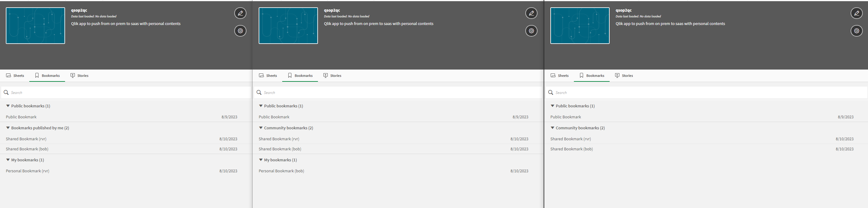Switch to Bookmarks tab in left panel

tap(47, 75)
